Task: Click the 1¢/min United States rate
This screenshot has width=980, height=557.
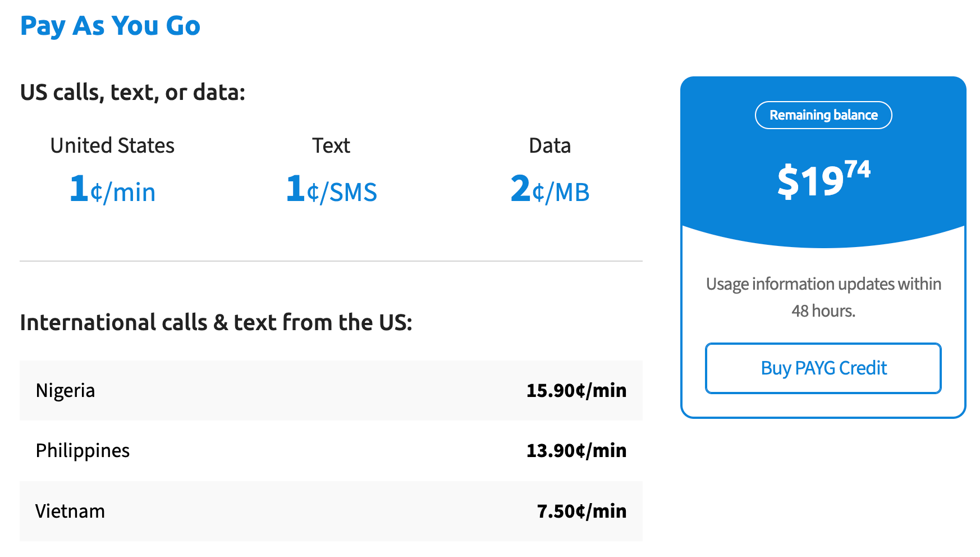Action: click(112, 189)
